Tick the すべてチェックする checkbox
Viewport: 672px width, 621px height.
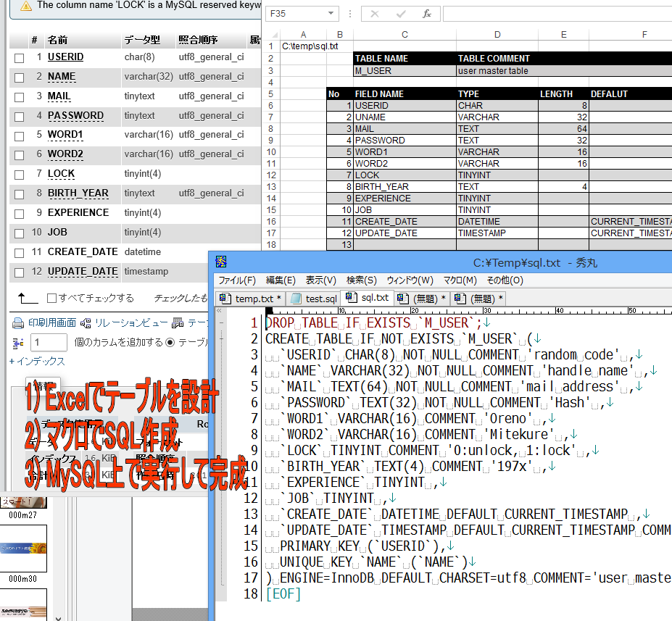point(51,299)
